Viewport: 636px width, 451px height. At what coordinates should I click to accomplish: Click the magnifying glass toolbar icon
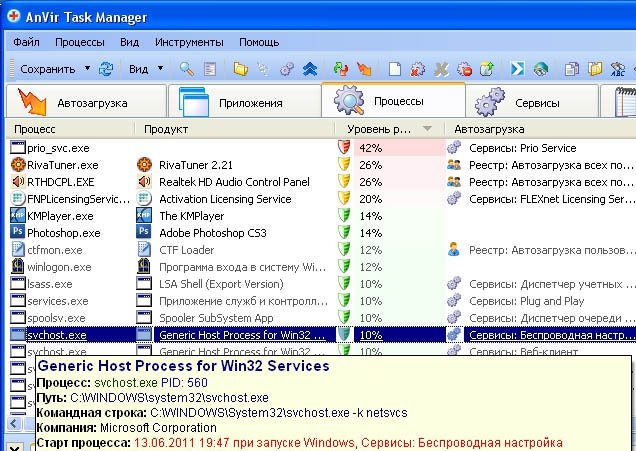tap(187, 69)
